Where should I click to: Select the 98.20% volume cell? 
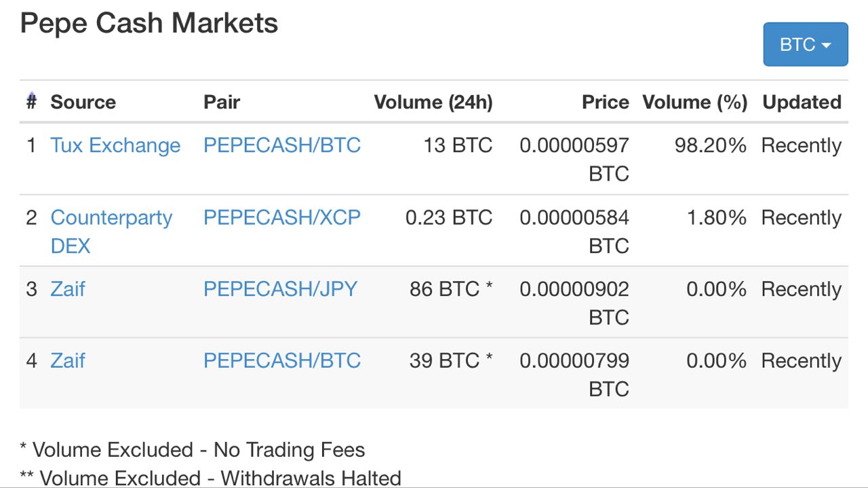click(711, 145)
